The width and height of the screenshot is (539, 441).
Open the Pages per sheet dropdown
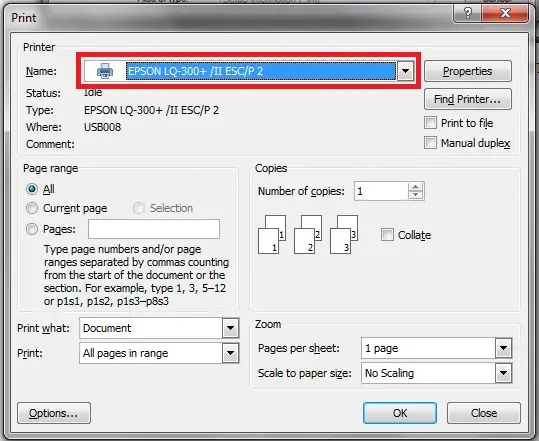pos(503,348)
